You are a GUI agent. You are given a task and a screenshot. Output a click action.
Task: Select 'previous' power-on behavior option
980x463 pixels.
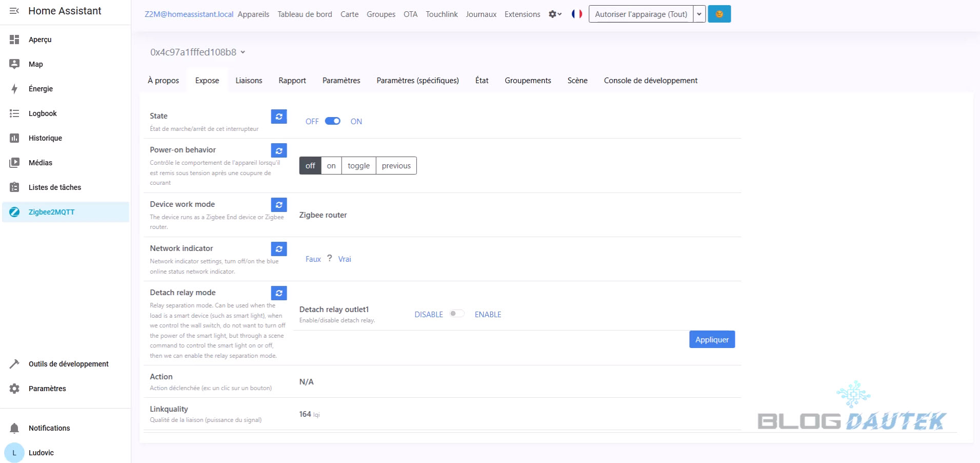point(396,166)
